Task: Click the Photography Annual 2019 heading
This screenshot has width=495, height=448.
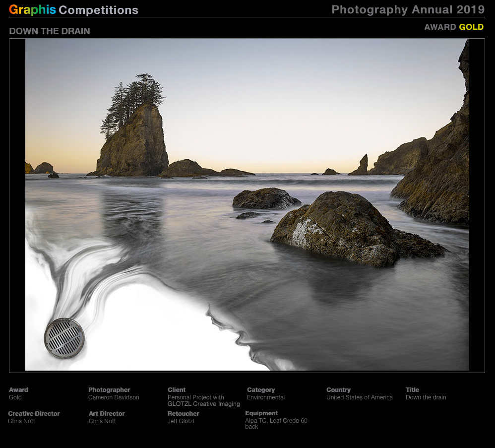Action: [x=408, y=9]
